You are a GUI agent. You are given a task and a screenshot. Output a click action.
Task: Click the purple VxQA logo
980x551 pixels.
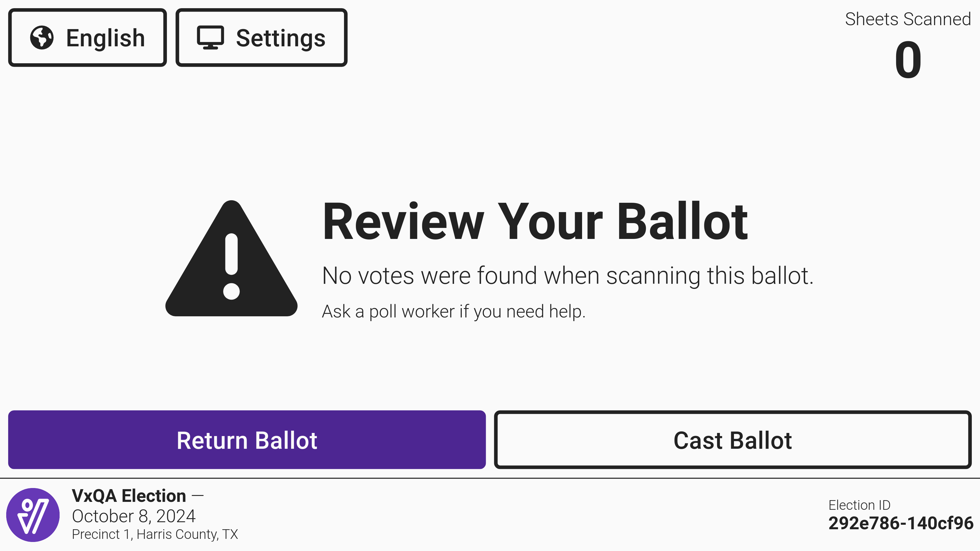pos(33,515)
